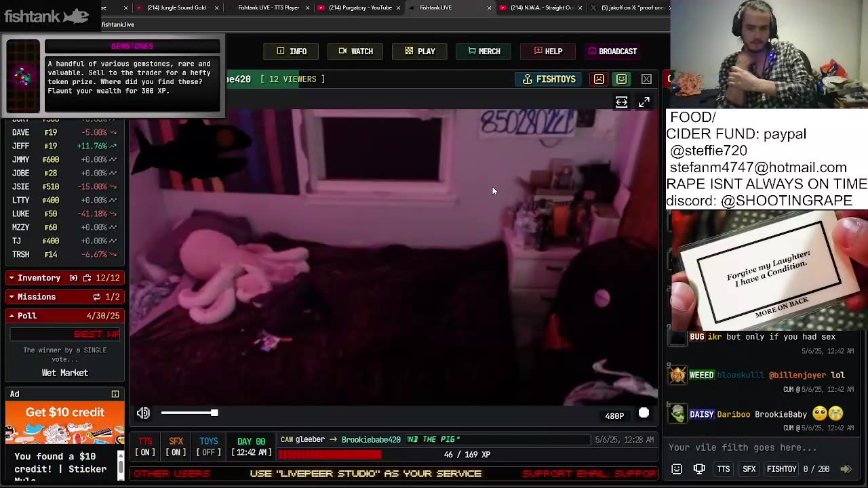Change the 480P video quality
The height and width of the screenshot is (488, 868).
(614, 416)
